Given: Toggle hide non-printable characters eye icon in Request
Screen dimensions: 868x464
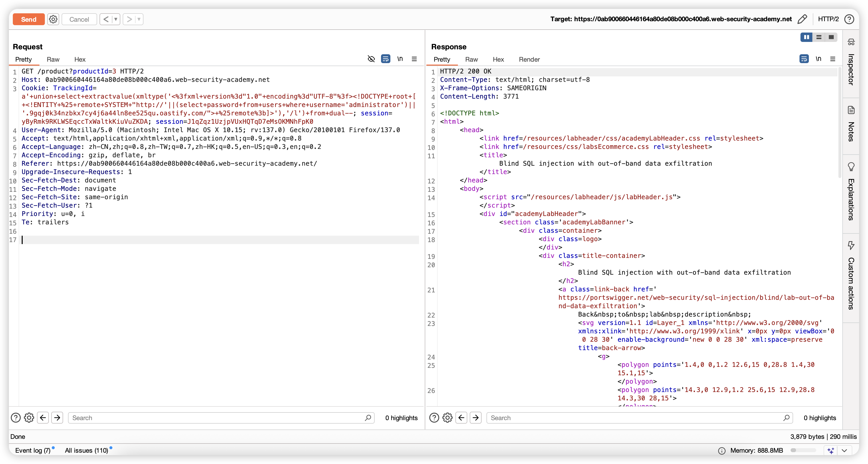Looking at the screenshot, I should (371, 59).
